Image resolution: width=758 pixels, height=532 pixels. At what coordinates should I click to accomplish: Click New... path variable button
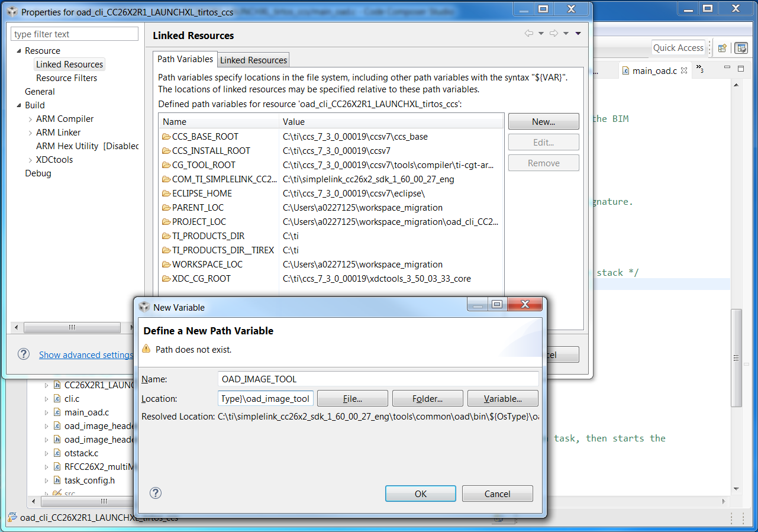[x=543, y=121]
